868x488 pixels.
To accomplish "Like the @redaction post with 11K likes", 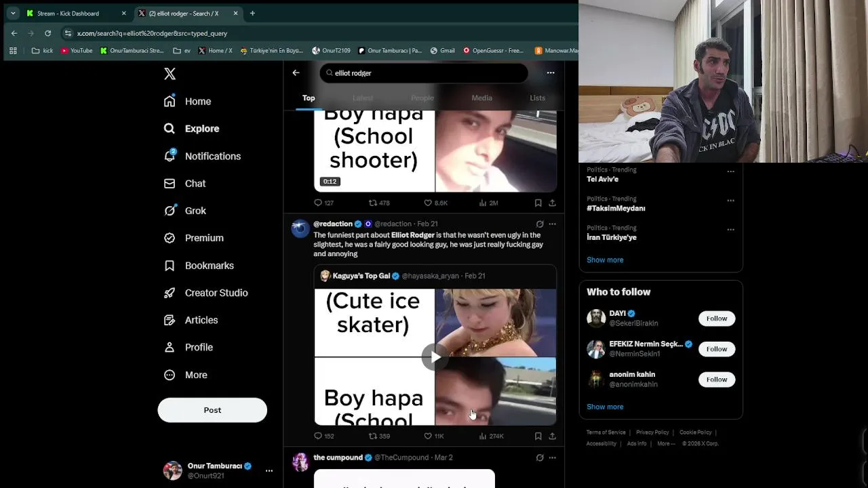I will click(433, 436).
